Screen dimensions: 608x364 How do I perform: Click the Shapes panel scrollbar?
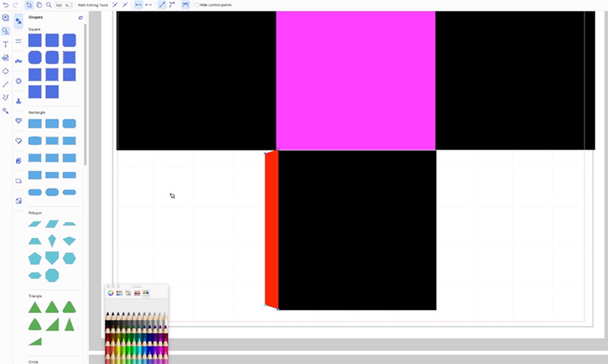[x=85, y=91]
